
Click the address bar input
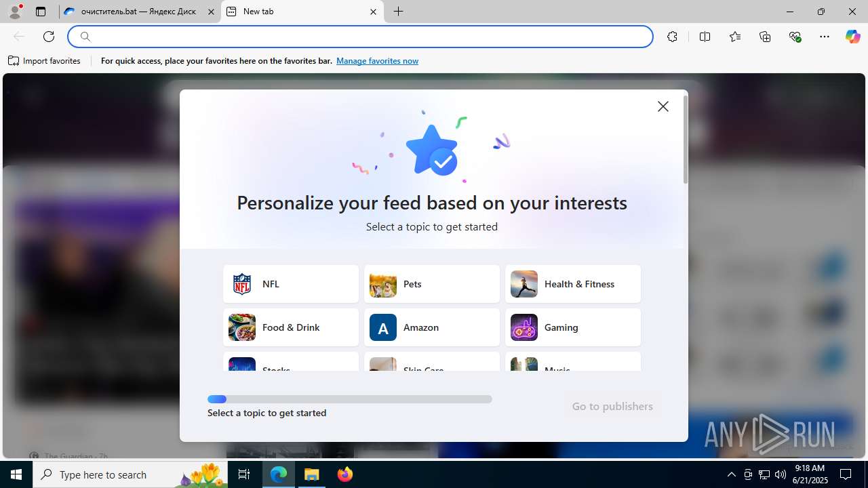[x=361, y=37]
